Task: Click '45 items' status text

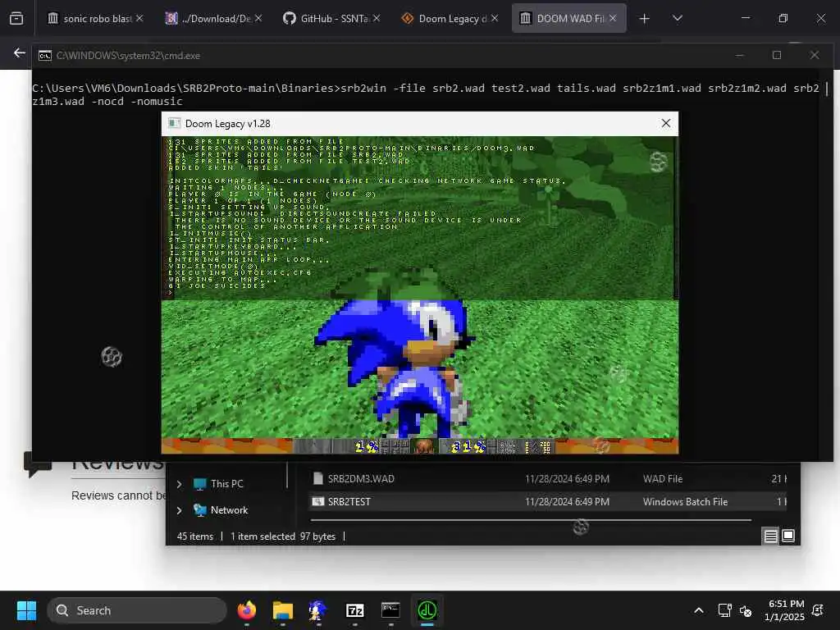Action: 195,536
